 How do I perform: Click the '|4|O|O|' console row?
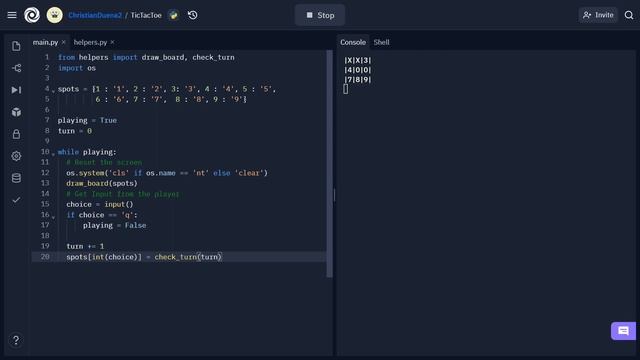(x=358, y=70)
